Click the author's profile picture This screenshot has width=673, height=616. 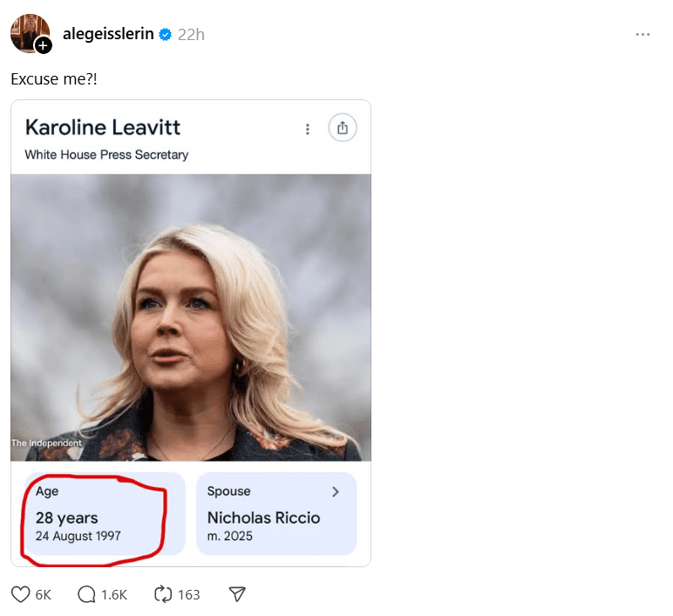tap(29, 32)
